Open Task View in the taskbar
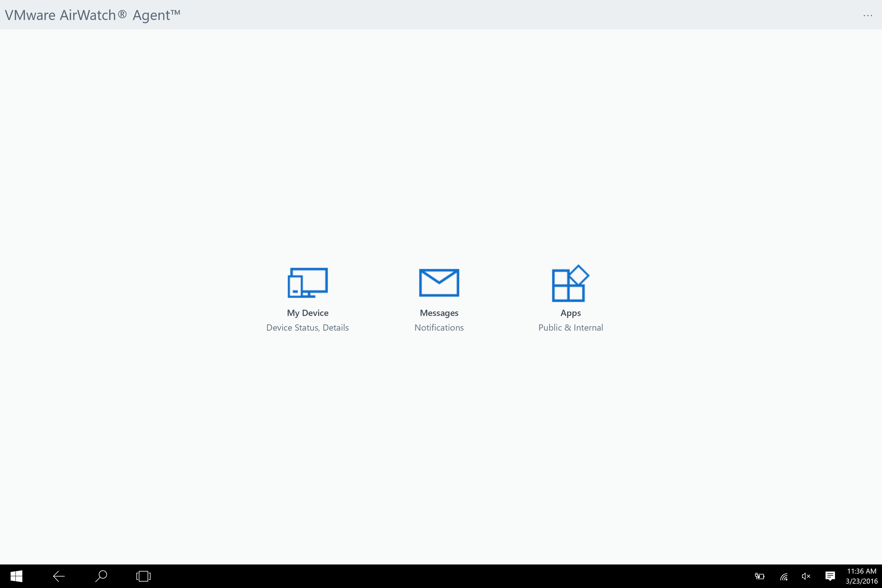Image resolution: width=882 pixels, height=588 pixels. [x=143, y=576]
